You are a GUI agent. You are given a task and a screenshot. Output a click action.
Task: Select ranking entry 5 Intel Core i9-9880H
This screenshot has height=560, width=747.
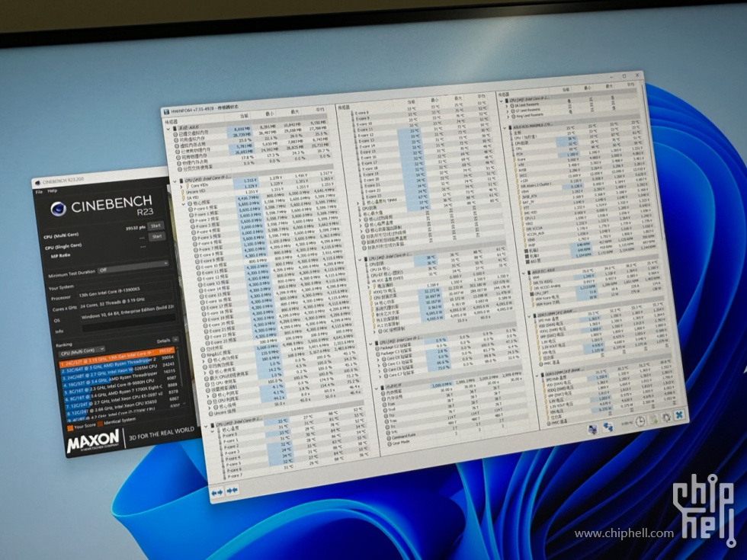pyautogui.click(x=119, y=386)
